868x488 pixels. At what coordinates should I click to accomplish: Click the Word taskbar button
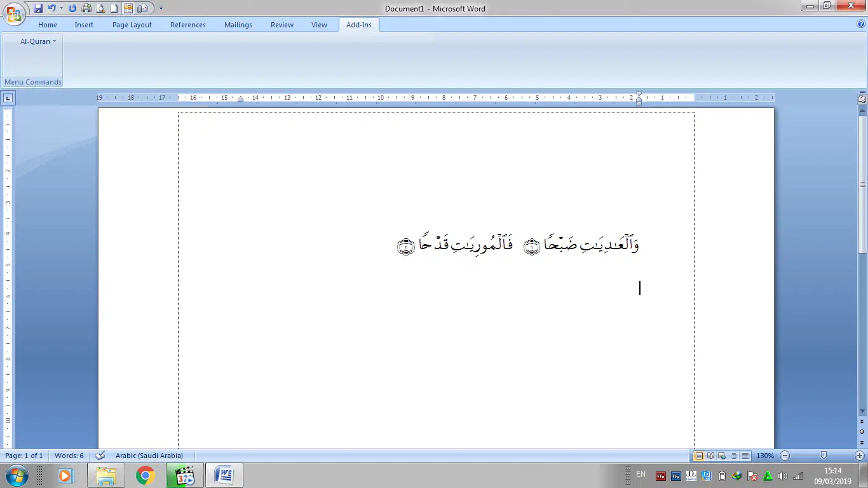pos(224,475)
